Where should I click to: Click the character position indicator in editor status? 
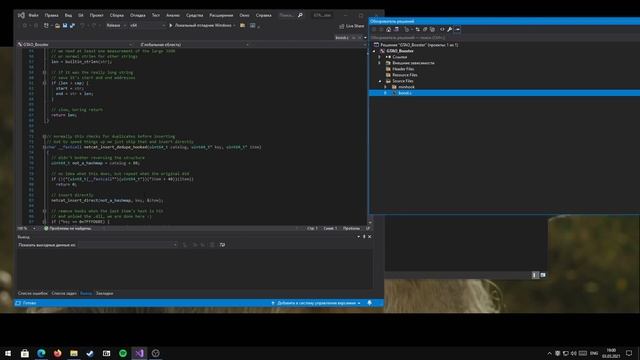point(330,229)
